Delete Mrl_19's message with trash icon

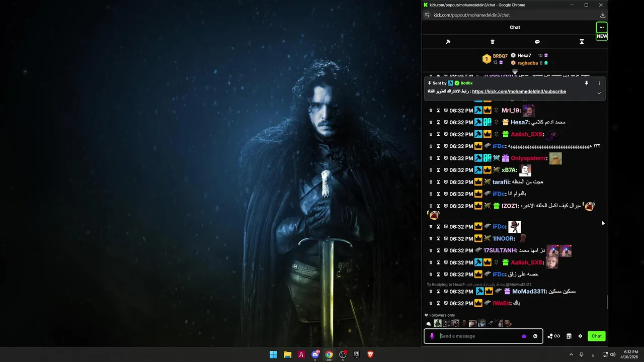[431, 111]
